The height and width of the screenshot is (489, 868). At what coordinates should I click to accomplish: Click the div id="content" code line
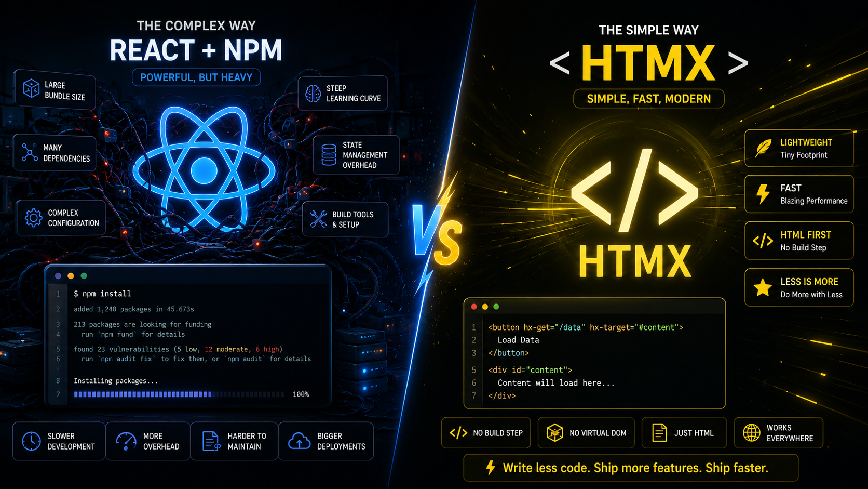coord(530,370)
